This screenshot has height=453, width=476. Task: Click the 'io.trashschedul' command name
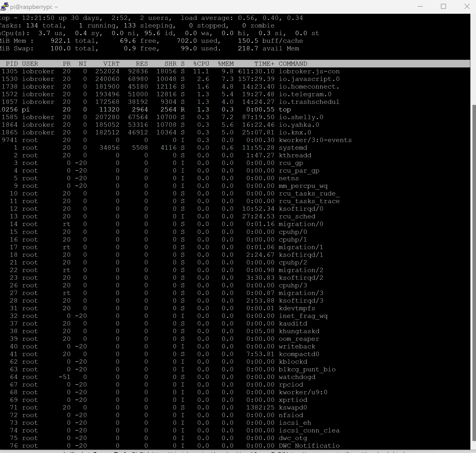click(309, 102)
